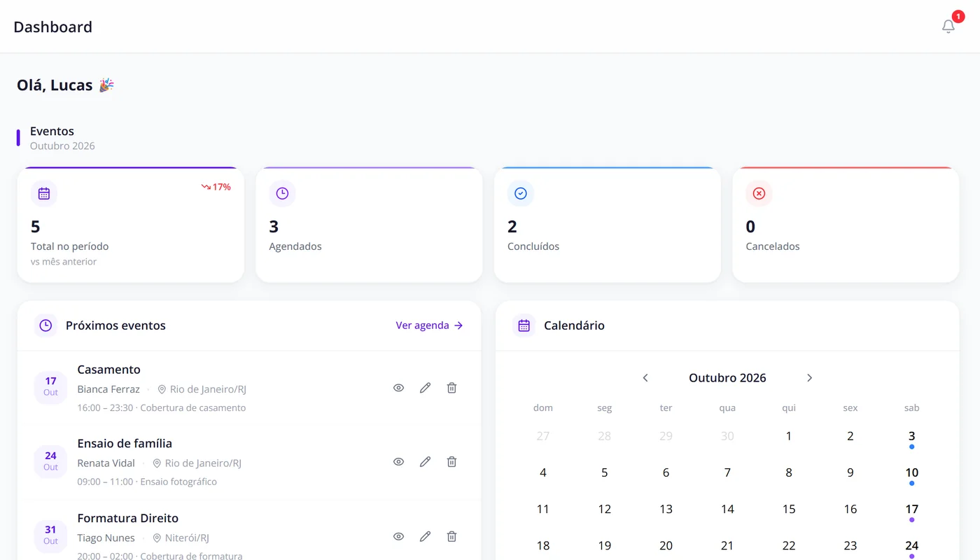
Task: Click the calendar icon in Total card
Action: 44,194
